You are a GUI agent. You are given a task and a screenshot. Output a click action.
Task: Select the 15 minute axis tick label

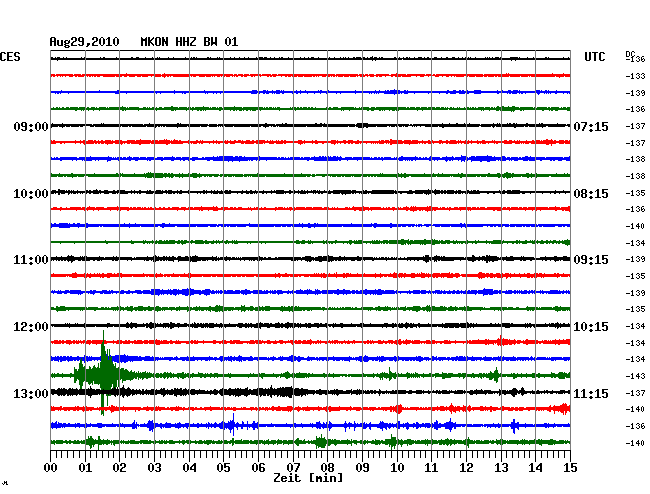click(570, 468)
